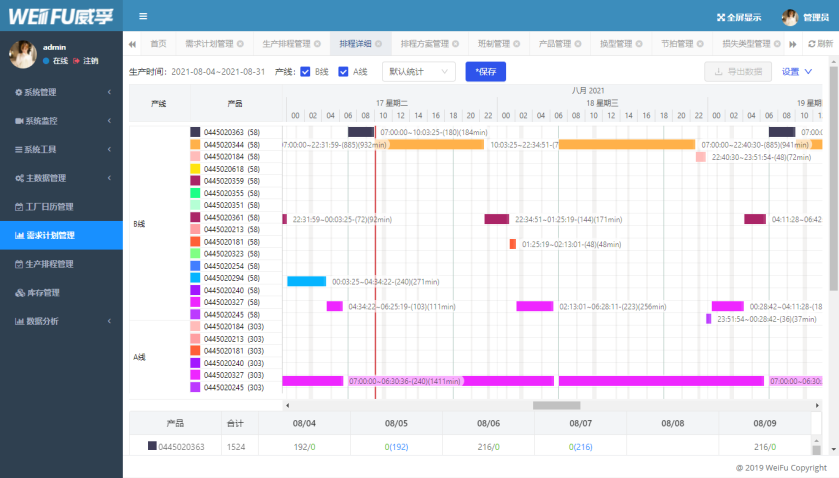Close the 需求计划管理 tab
Image resolution: width=839 pixels, height=478 pixels.
(x=241, y=44)
